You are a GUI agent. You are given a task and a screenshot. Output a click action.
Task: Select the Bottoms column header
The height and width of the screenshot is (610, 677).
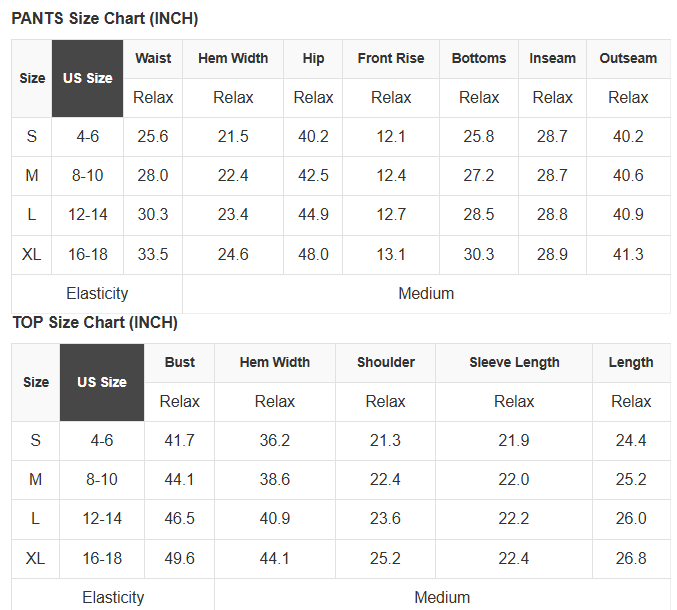479,59
